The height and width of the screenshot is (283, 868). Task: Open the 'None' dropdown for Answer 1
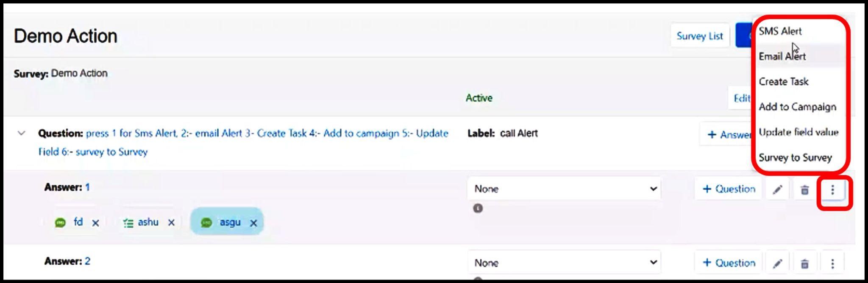point(564,189)
